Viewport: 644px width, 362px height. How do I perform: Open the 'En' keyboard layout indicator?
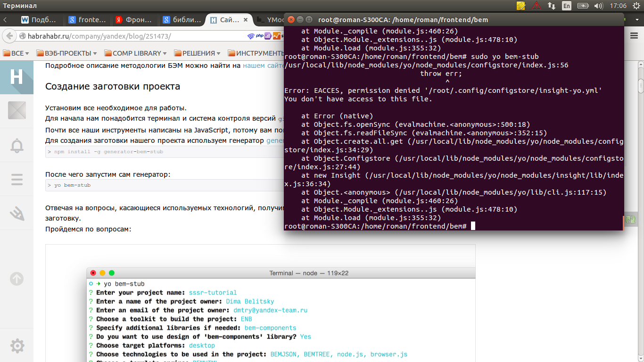(567, 6)
